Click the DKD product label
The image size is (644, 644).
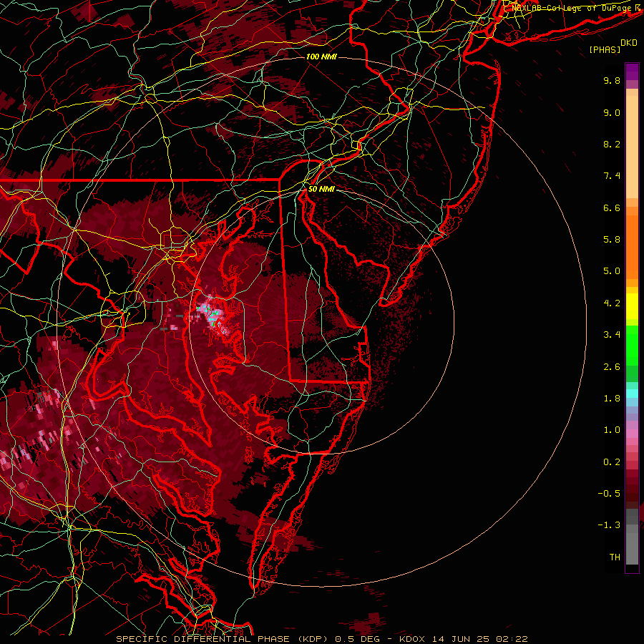click(x=629, y=43)
